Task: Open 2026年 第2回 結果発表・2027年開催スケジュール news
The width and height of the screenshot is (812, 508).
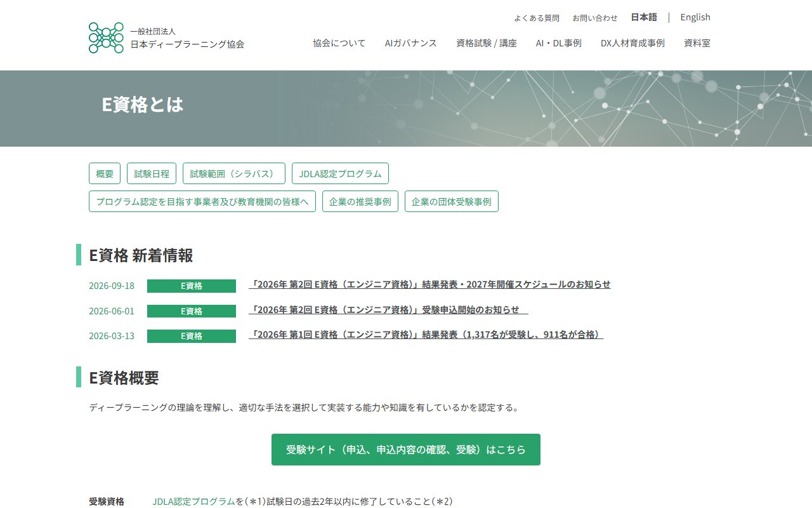Action: 429,284
